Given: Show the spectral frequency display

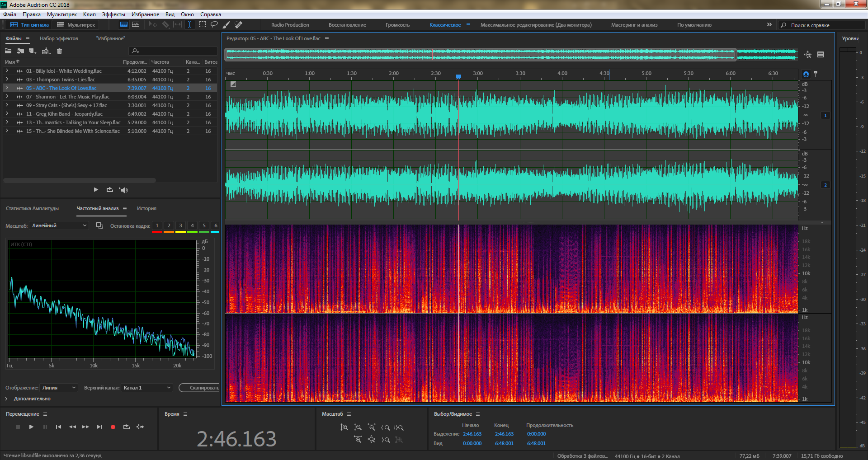Looking at the screenshot, I should [x=123, y=25].
